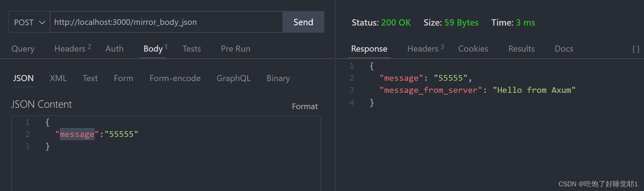Open the Pre Run tab
The height and width of the screenshot is (191, 644).
(236, 49)
